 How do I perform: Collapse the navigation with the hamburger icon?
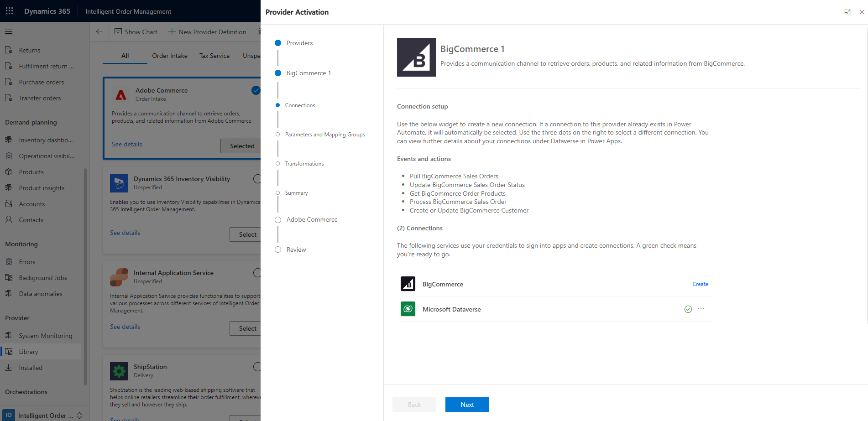[8, 31]
